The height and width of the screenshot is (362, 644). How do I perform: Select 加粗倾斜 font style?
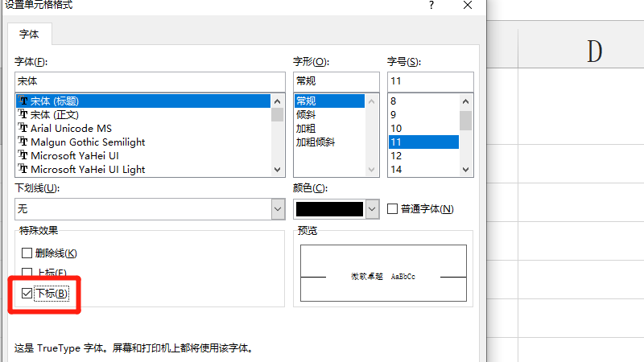(315, 142)
